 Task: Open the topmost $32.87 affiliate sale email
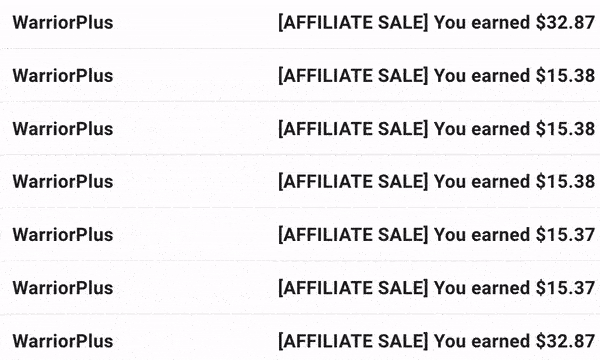(300, 22)
